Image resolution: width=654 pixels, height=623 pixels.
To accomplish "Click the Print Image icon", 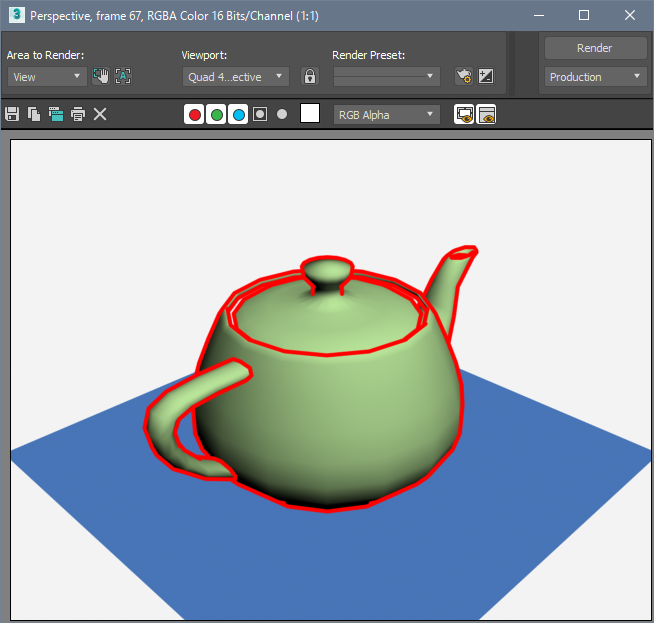I will [x=78, y=114].
